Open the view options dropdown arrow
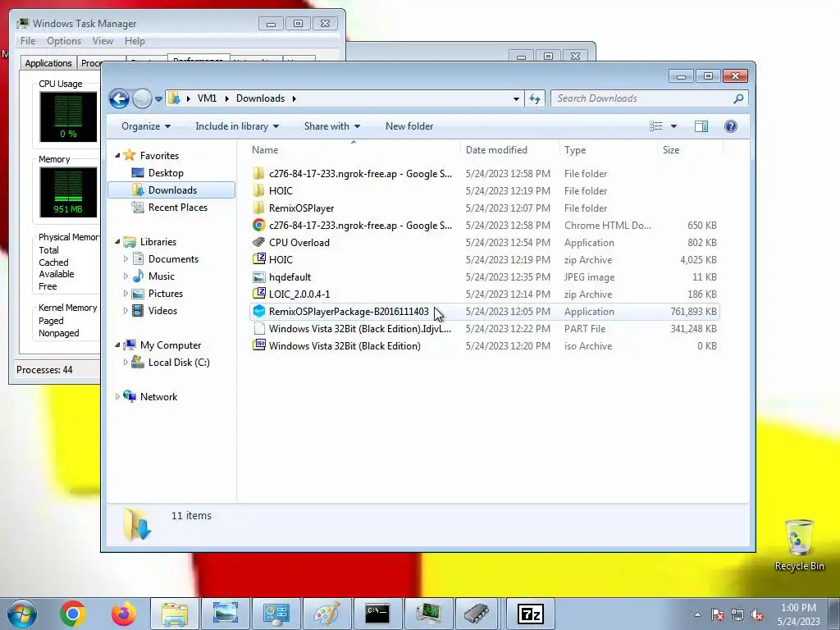 (x=674, y=126)
